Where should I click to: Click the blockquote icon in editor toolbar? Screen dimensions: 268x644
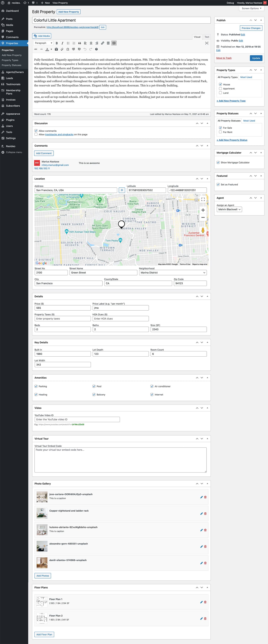tap(79, 43)
